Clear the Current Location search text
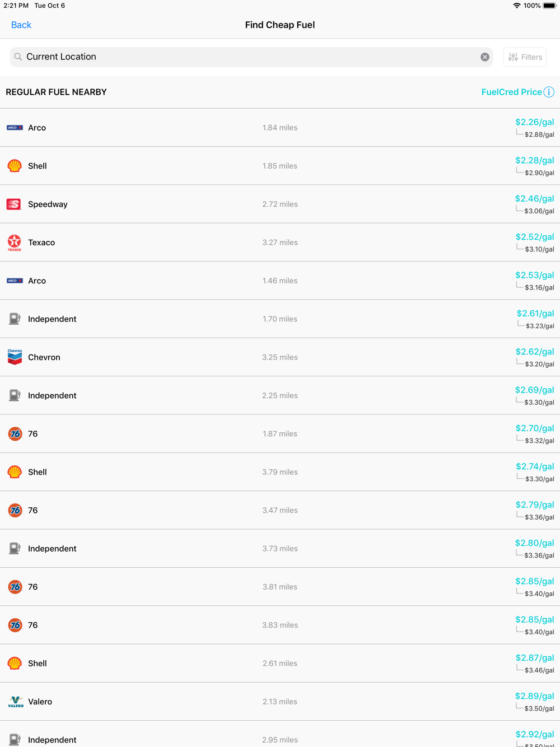 tap(485, 57)
